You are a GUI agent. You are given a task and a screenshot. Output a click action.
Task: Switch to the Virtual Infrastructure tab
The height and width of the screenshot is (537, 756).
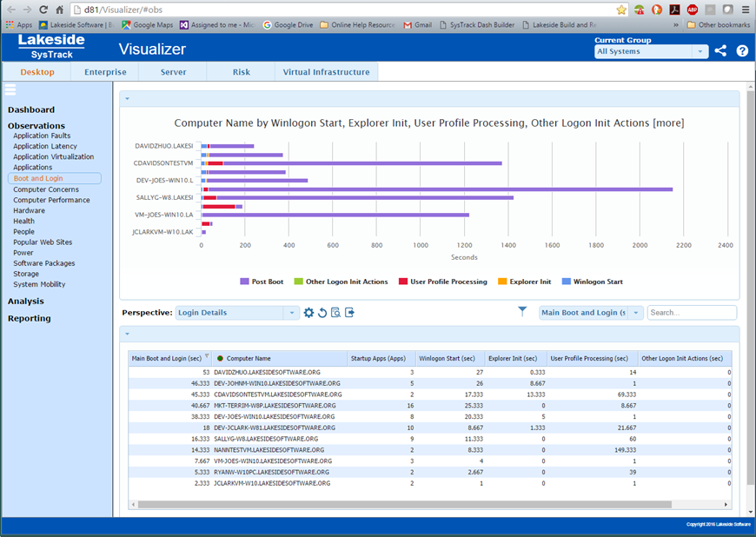(327, 72)
